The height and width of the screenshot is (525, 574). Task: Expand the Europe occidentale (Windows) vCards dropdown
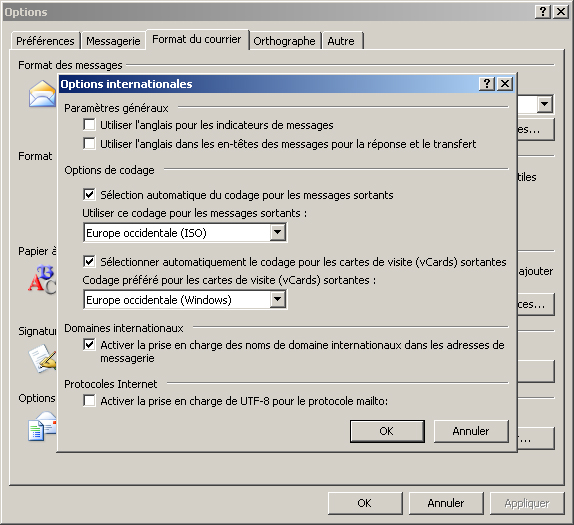coord(277,299)
